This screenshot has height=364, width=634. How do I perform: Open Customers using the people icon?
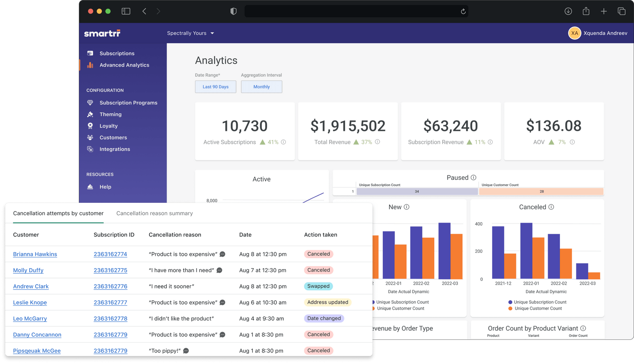click(x=90, y=137)
